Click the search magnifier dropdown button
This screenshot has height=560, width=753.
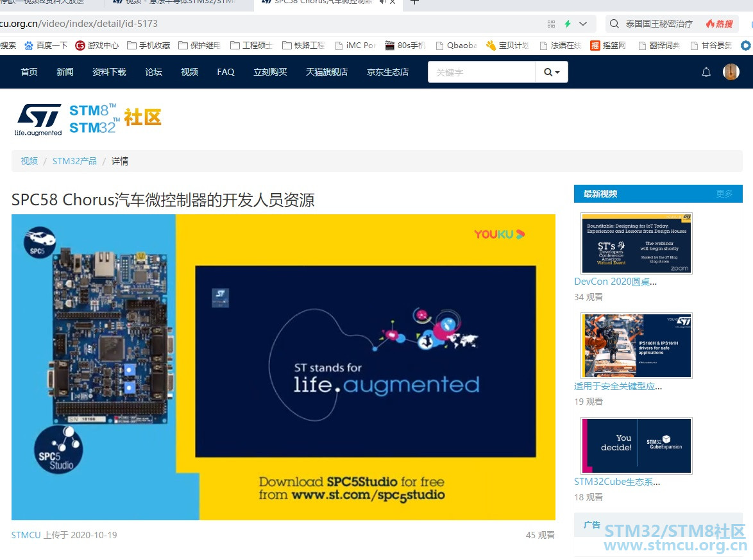pyautogui.click(x=552, y=72)
